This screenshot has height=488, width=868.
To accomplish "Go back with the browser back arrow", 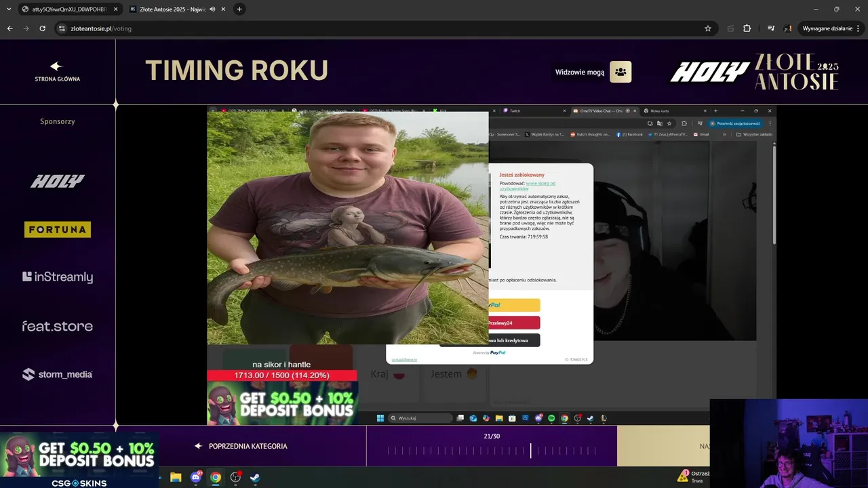I will point(9,28).
